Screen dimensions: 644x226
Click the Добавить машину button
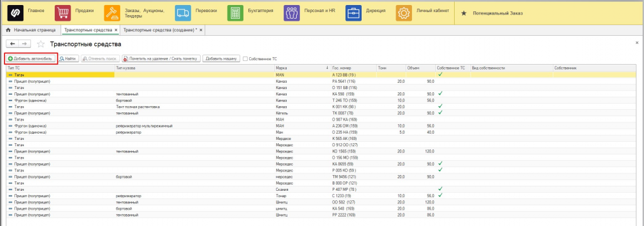pos(221,58)
